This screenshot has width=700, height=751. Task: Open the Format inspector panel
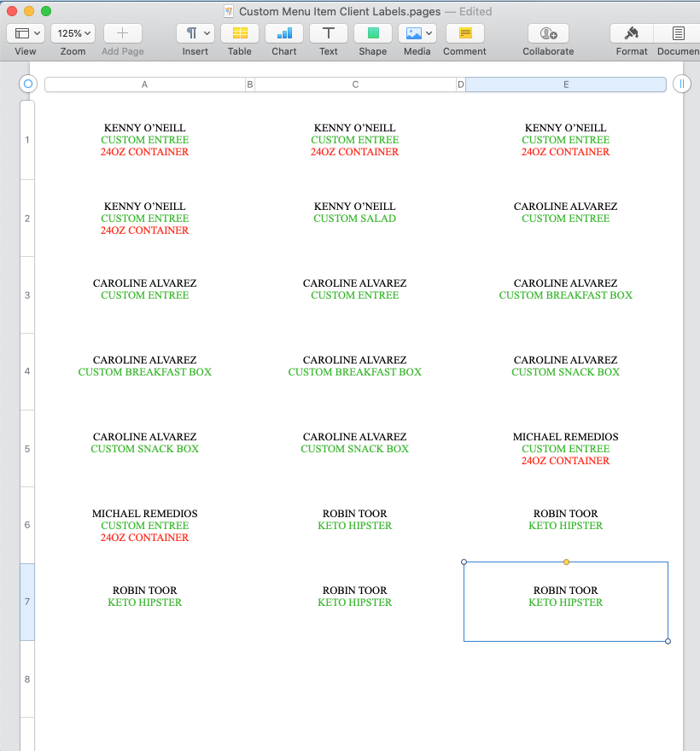click(x=632, y=34)
